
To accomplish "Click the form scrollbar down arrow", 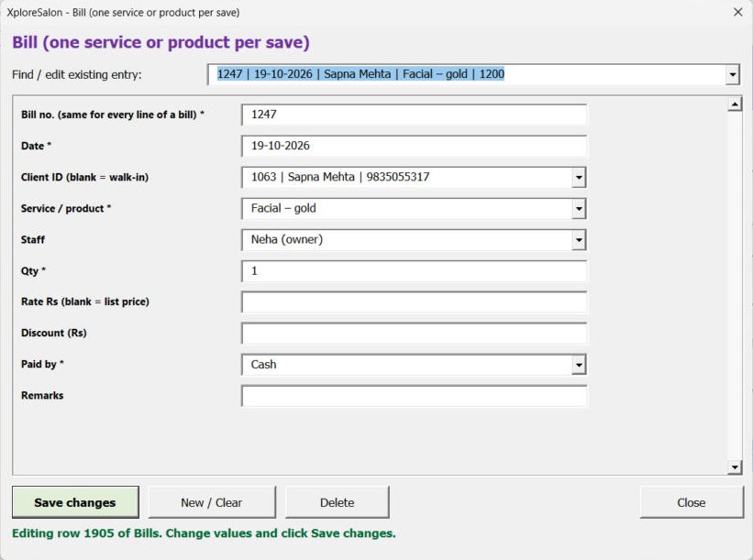I will tap(735, 467).
